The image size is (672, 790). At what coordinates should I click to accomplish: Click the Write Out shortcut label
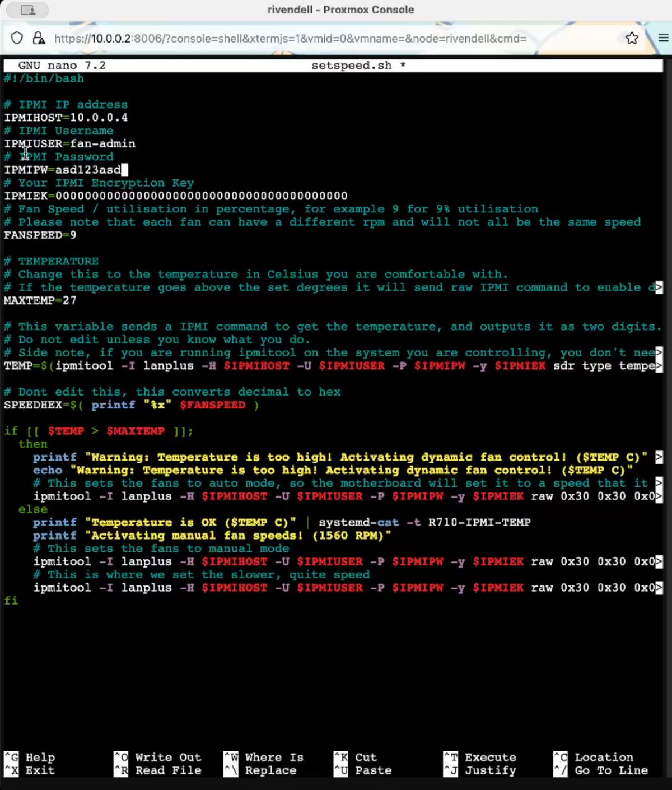point(167,758)
